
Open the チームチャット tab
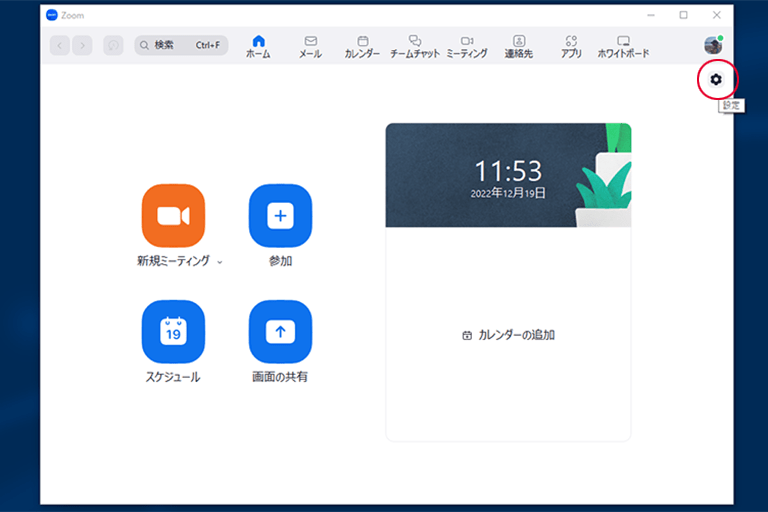click(x=415, y=47)
